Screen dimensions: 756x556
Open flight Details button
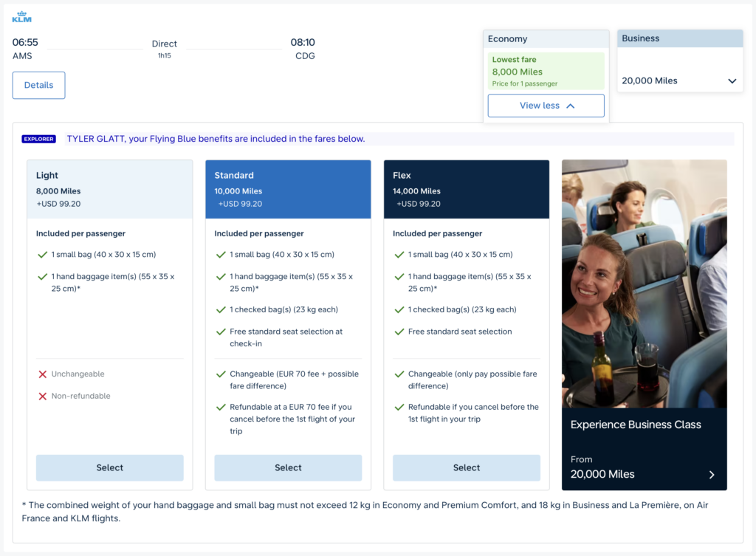pyautogui.click(x=38, y=86)
